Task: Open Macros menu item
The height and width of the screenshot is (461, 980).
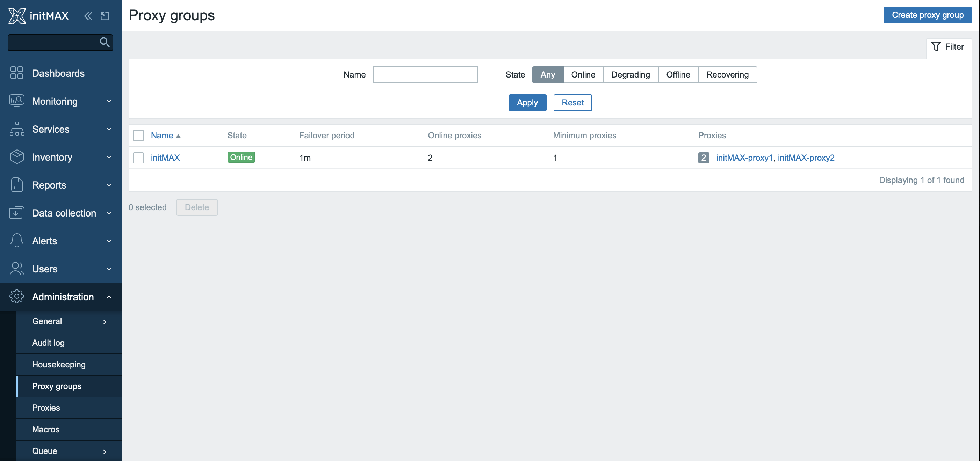Action: tap(69, 430)
